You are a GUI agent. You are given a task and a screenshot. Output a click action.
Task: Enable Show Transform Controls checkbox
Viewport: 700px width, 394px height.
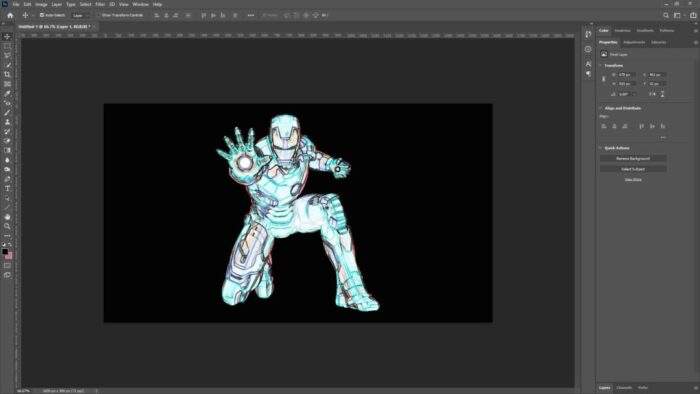[99, 15]
